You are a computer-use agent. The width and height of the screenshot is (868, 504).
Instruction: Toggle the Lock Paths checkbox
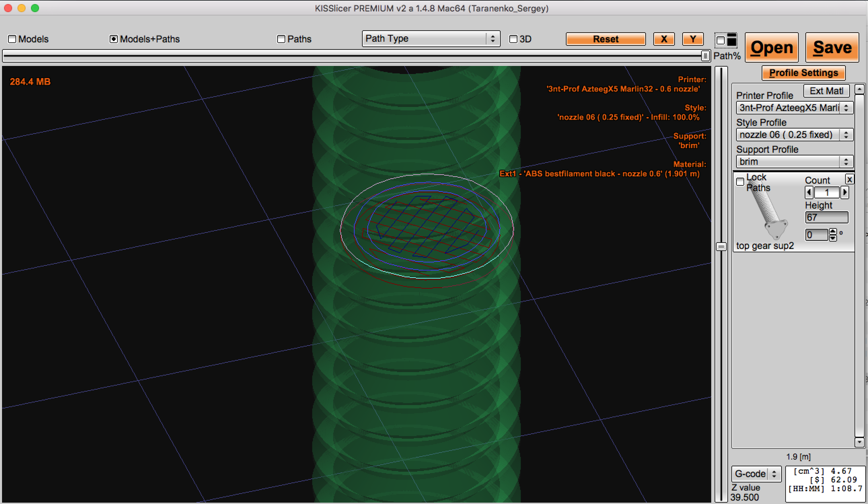(740, 182)
